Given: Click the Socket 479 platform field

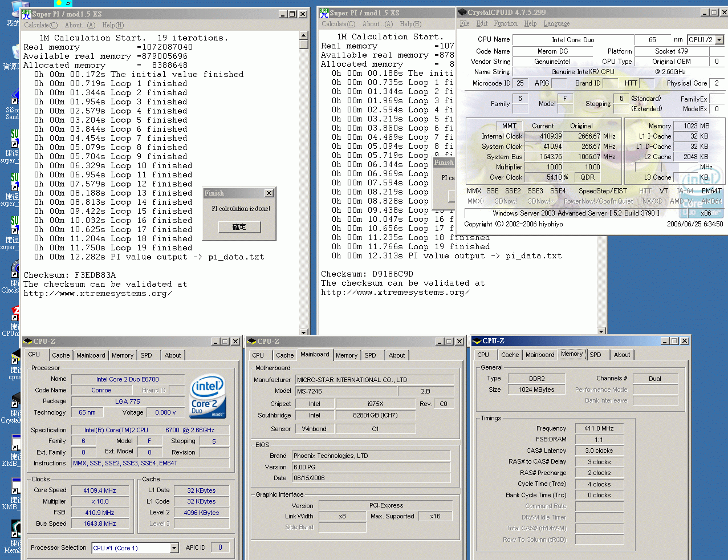Looking at the screenshot, I should (x=672, y=51).
